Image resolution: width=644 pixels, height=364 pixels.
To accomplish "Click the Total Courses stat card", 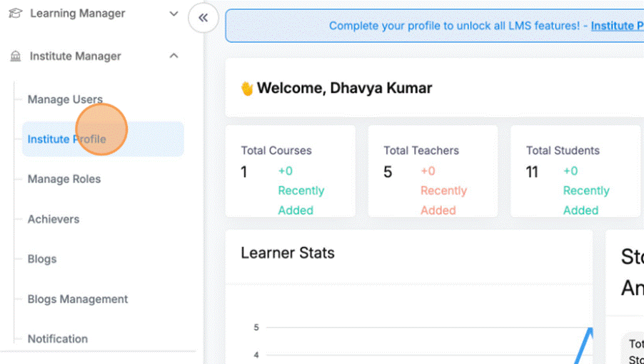I will pyautogui.click(x=290, y=171).
